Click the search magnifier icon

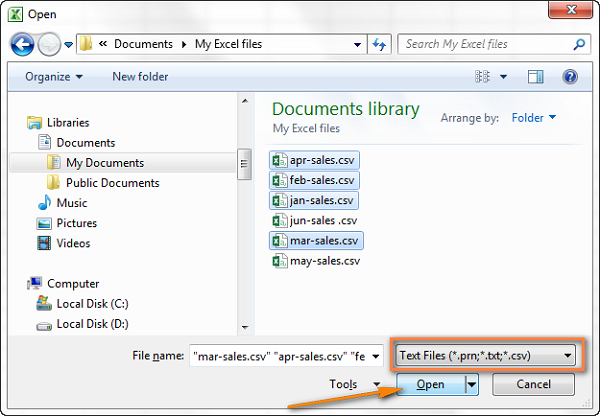point(579,44)
